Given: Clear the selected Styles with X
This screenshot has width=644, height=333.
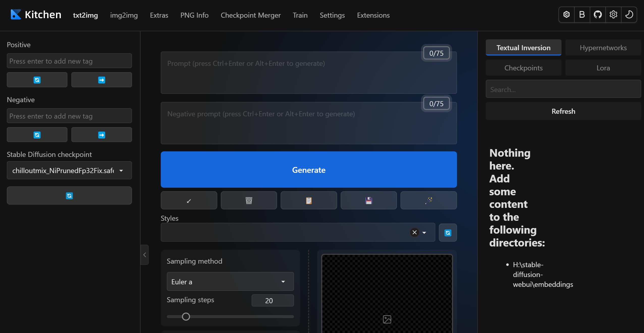Looking at the screenshot, I should click(x=414, y=232).
